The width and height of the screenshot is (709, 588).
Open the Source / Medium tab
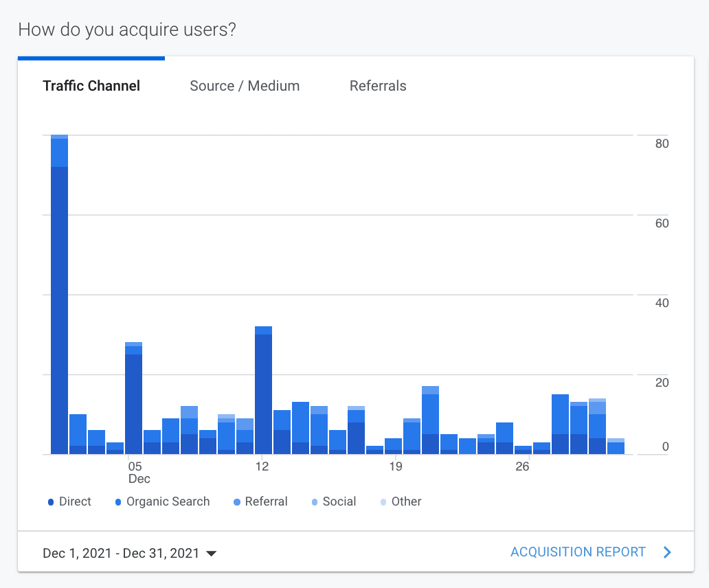point(245,86)
